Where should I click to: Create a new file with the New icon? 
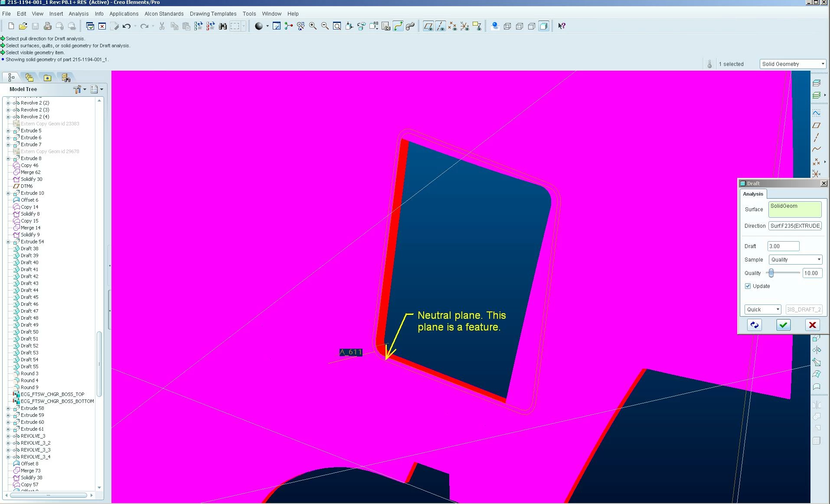(11, 26)
